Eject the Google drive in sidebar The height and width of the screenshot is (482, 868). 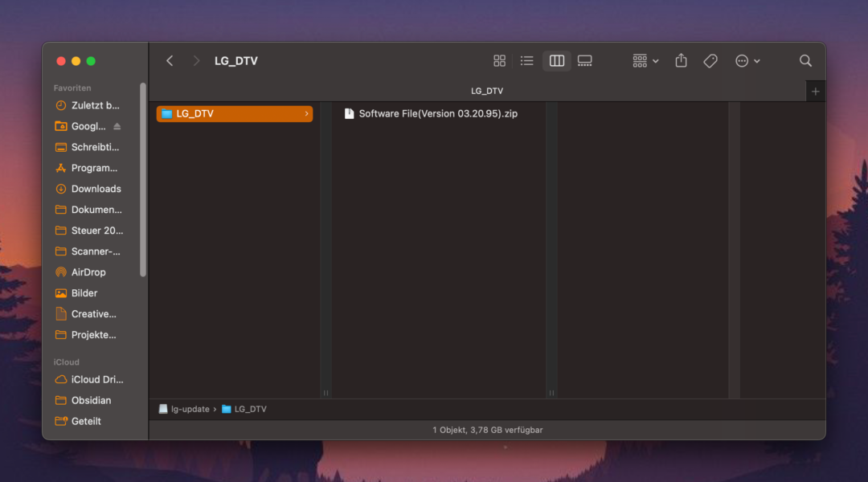click(117, 126)
